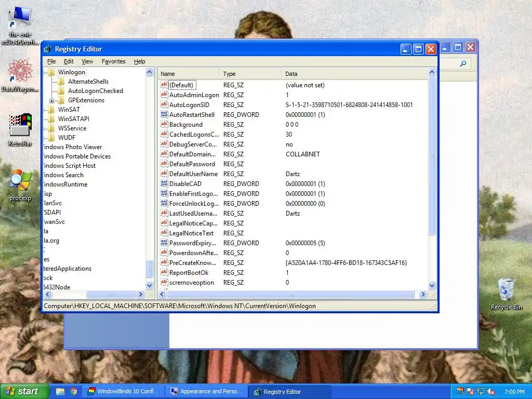Select Windows Script Host tree entry
The image size is (532, 399).
[70, 166]
